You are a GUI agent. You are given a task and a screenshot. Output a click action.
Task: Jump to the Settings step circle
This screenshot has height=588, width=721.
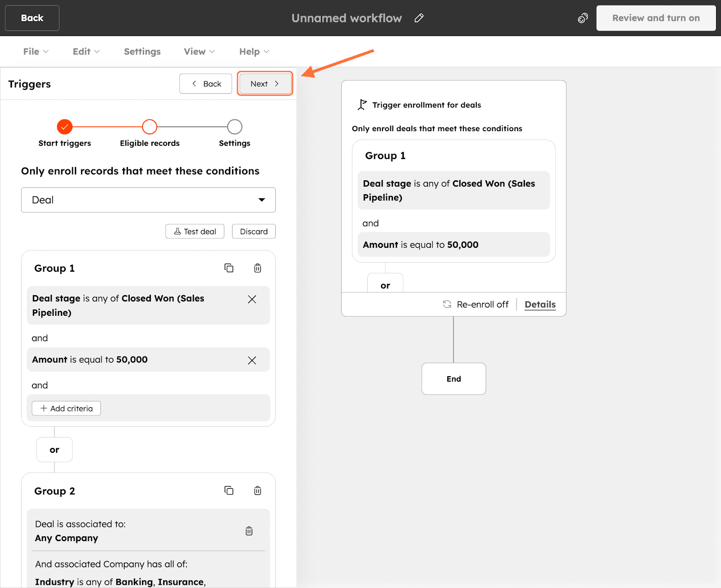click(x=234, y=127)
